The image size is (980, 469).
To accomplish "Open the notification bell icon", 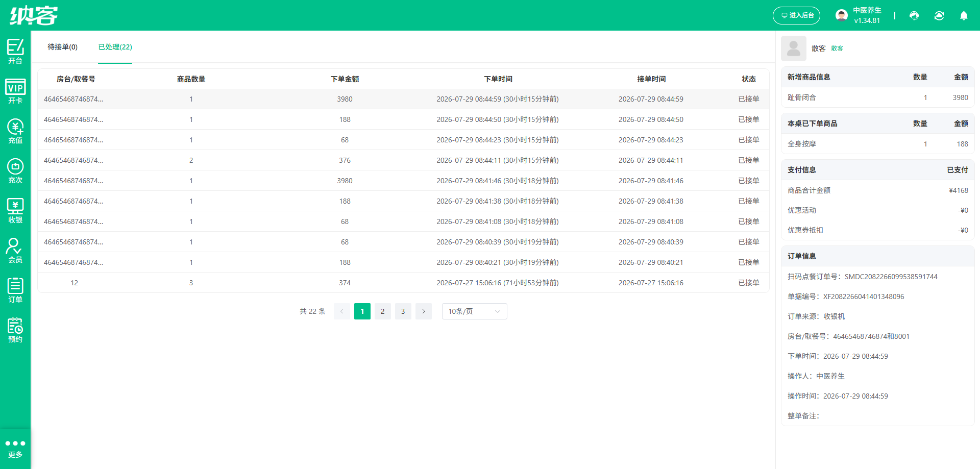I will point(964,15).
